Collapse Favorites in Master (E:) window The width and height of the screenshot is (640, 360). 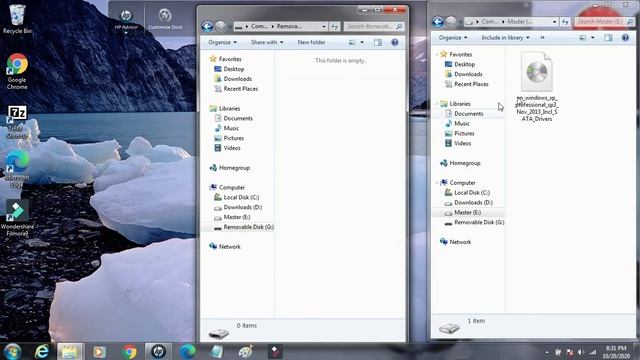(437, 54)
